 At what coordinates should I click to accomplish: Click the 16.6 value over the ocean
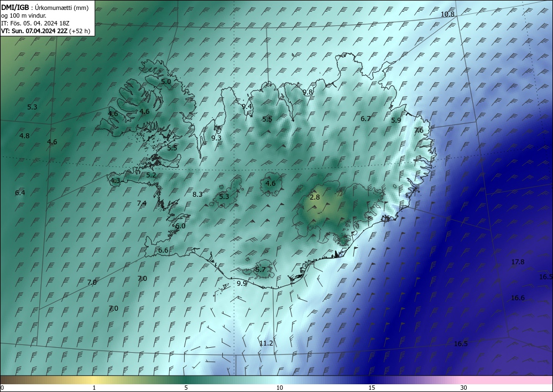518,298
